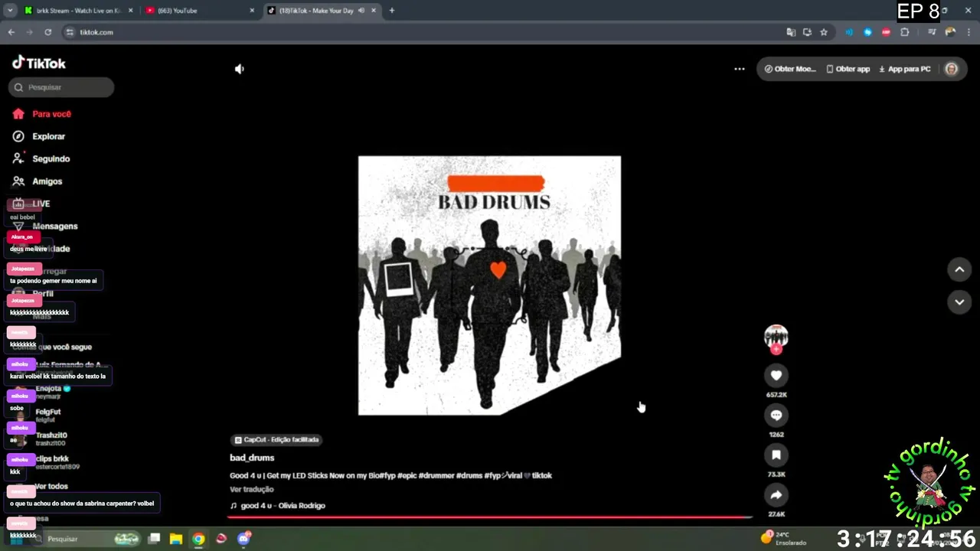Expand the Ver todos following list
The width and height of the screenshot is (980, 551).
[x=51, y=487]
